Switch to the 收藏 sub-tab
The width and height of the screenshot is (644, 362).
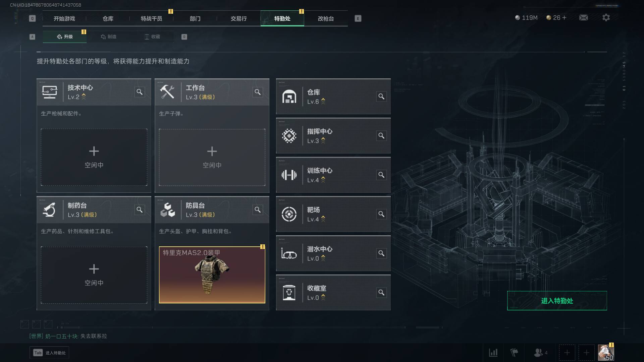[152, 37]
